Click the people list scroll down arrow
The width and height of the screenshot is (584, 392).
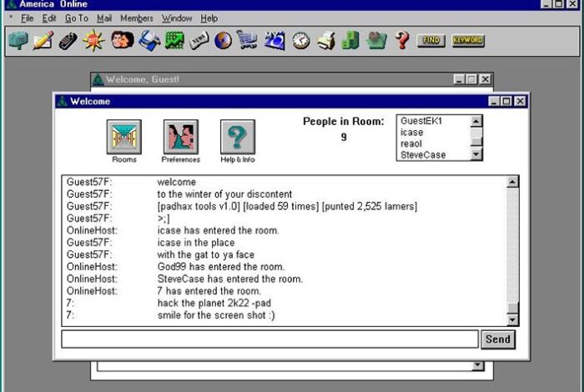coord(476,154)
